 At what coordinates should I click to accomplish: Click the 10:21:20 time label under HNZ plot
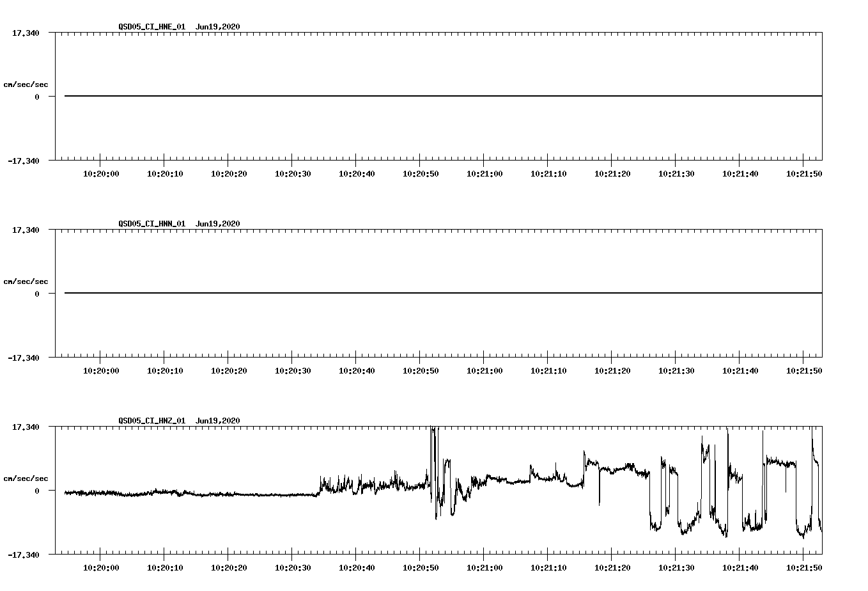coord(612,568)
